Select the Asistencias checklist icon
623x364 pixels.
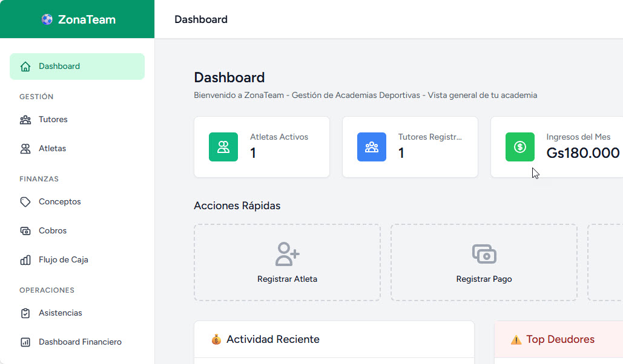[x=25, y=313]
